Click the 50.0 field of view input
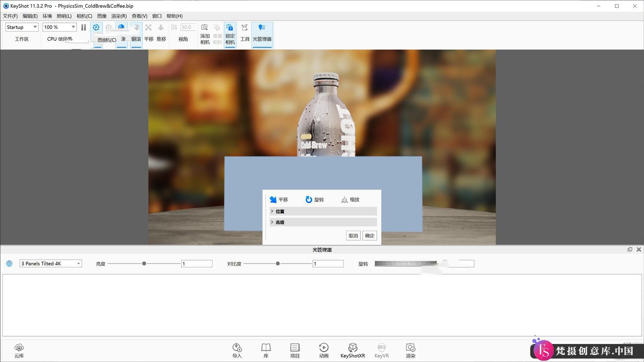The height and width of the screenshot is (362, 644). pos(188,27)
